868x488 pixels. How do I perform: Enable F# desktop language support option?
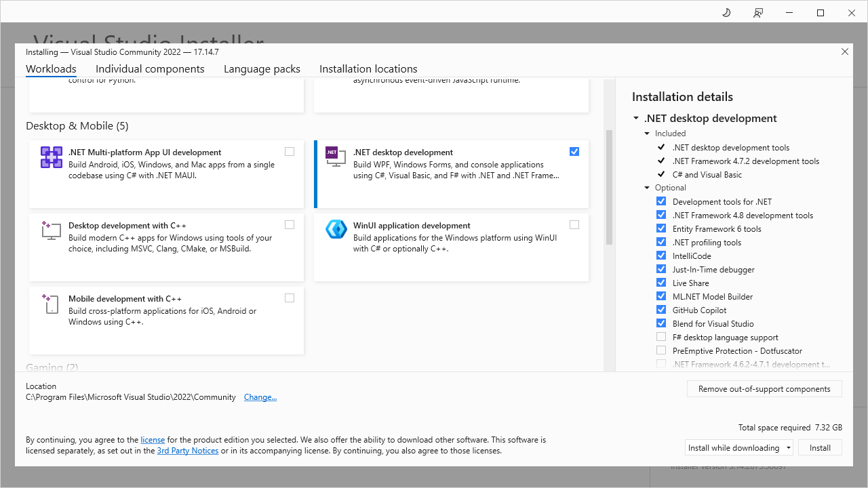pyautogui.click(x=661, y=337)
